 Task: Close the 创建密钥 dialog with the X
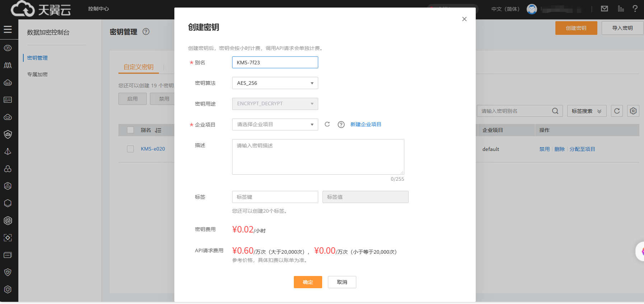464,19
